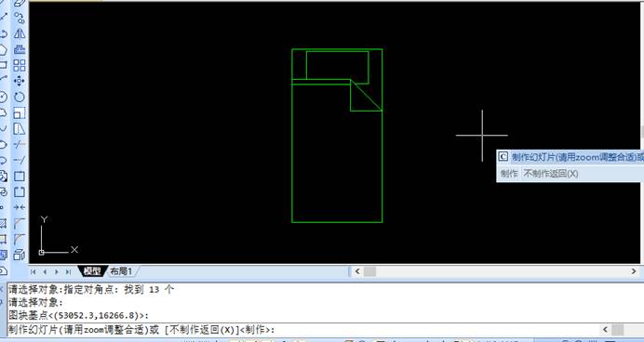Go to the first layout tab arrow
The width and height of the screenshot is (644, 342).
(34, 271)
